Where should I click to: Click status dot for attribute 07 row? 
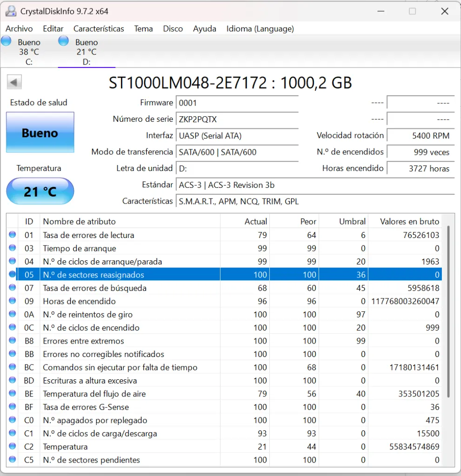(13, 287)
